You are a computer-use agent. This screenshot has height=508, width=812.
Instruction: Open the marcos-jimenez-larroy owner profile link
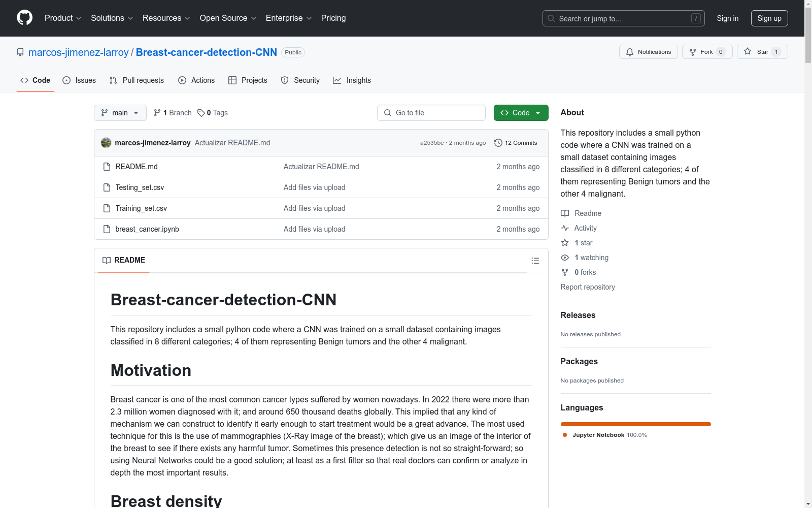(79, 52)
